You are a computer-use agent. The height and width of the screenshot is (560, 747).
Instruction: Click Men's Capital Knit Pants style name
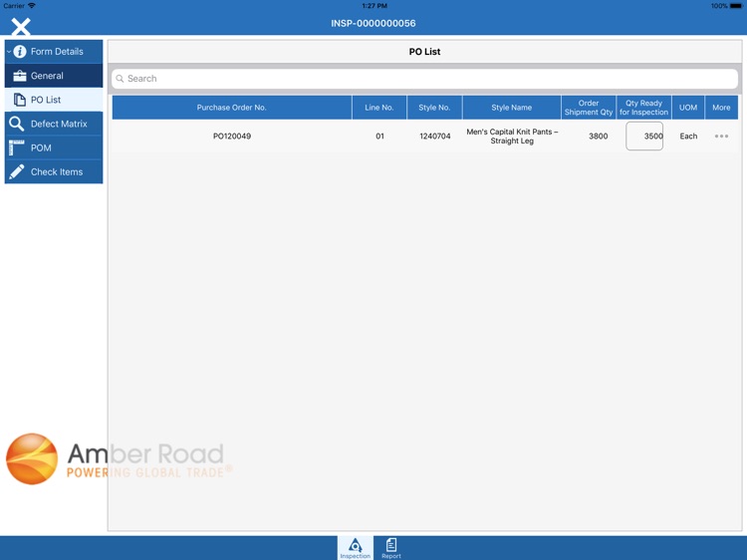point(512,137)
